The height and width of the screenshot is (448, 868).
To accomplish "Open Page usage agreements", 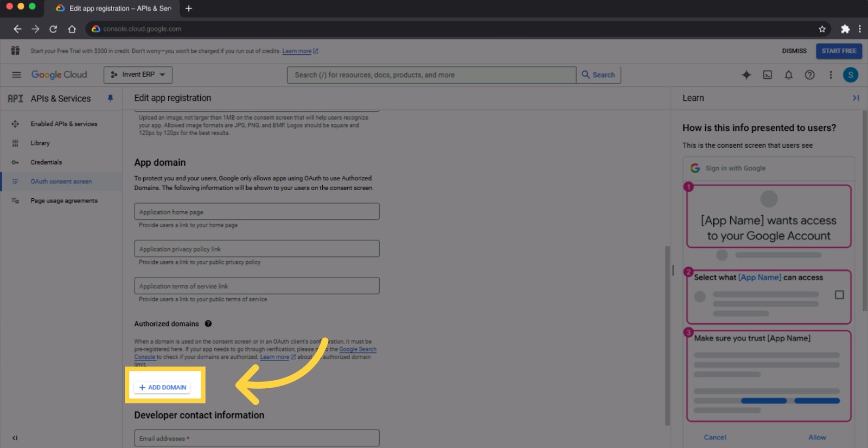I will click(64, 201).
